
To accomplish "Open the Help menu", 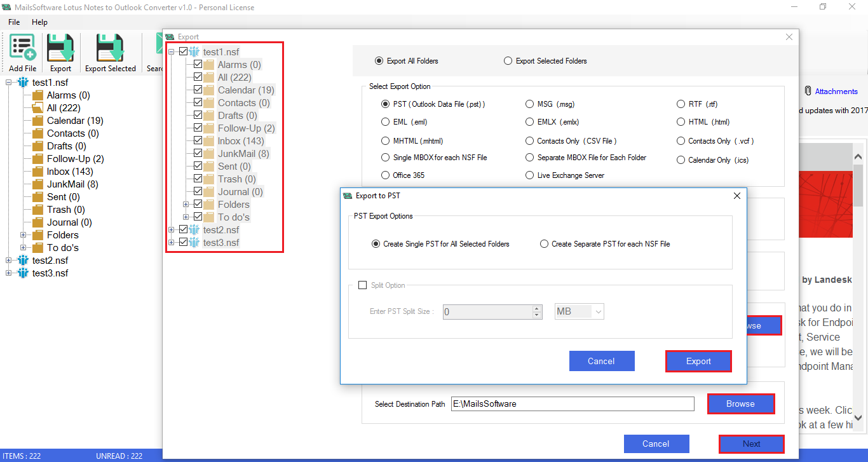I will (39, 22).
